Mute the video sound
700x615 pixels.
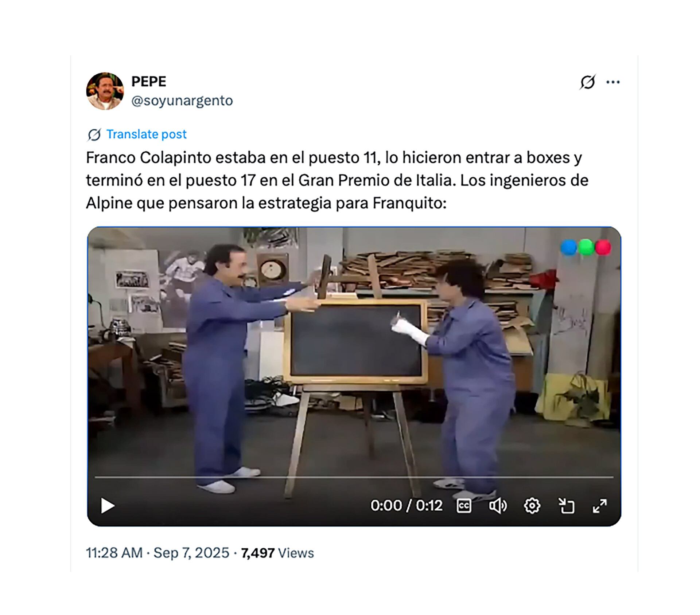(498, 506)
